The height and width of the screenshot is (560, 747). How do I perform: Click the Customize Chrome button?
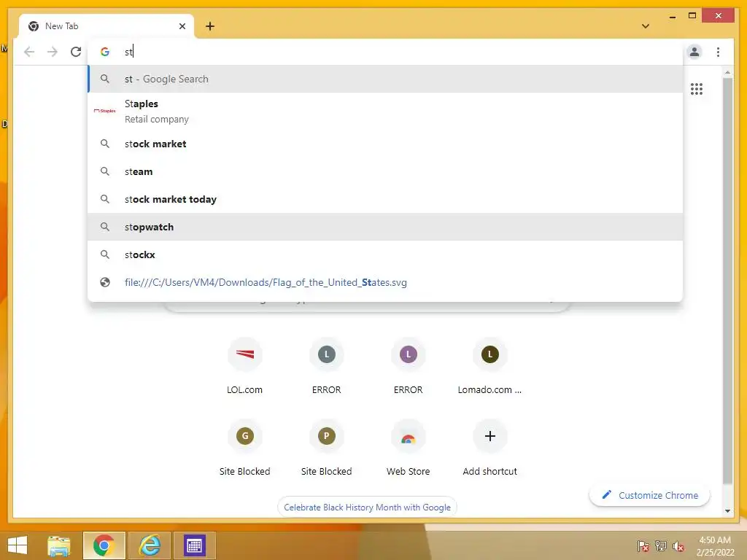[649, 495]
